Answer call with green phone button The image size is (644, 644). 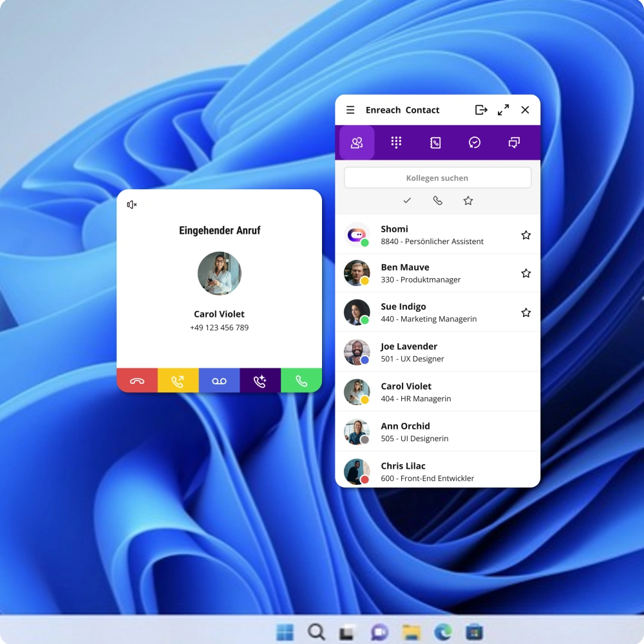click(x=301, y=381)
